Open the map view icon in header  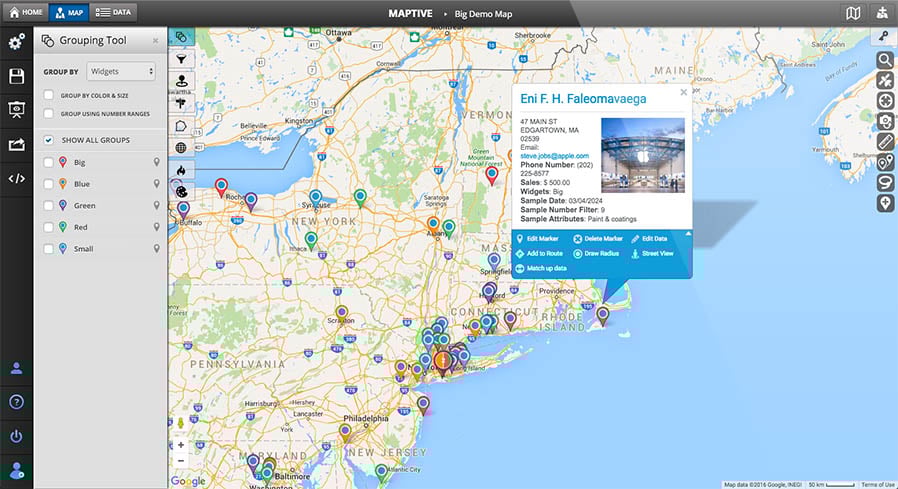(x=853, y=13)
